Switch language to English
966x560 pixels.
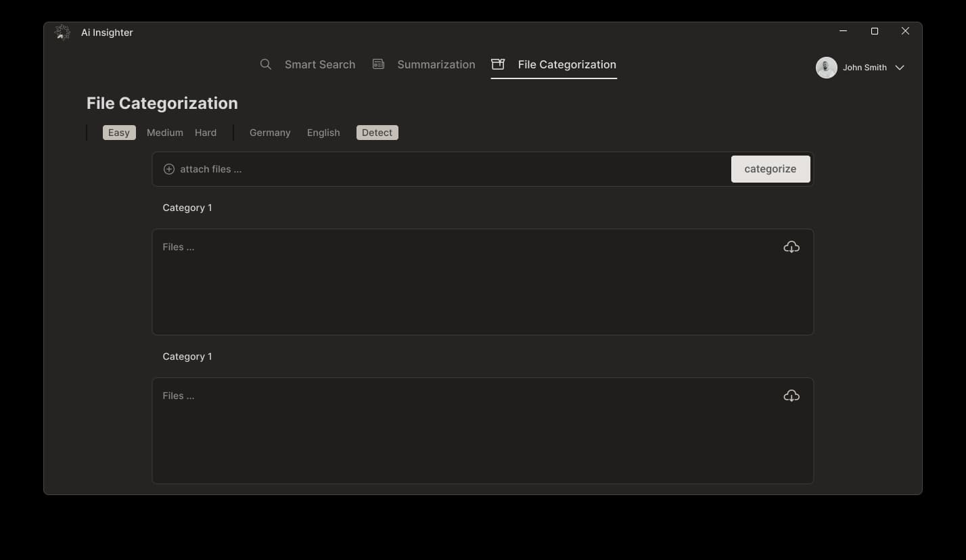323,132
